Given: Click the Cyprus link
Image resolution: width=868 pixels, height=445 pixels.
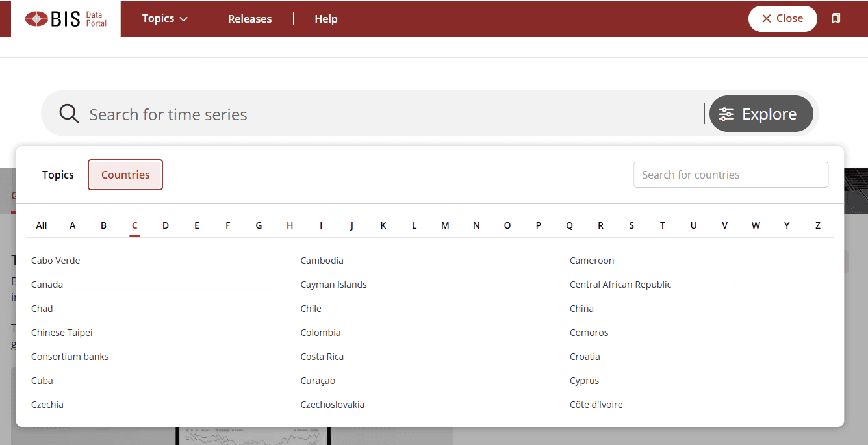Looking at the screenshot, I should tap(584, 381).
